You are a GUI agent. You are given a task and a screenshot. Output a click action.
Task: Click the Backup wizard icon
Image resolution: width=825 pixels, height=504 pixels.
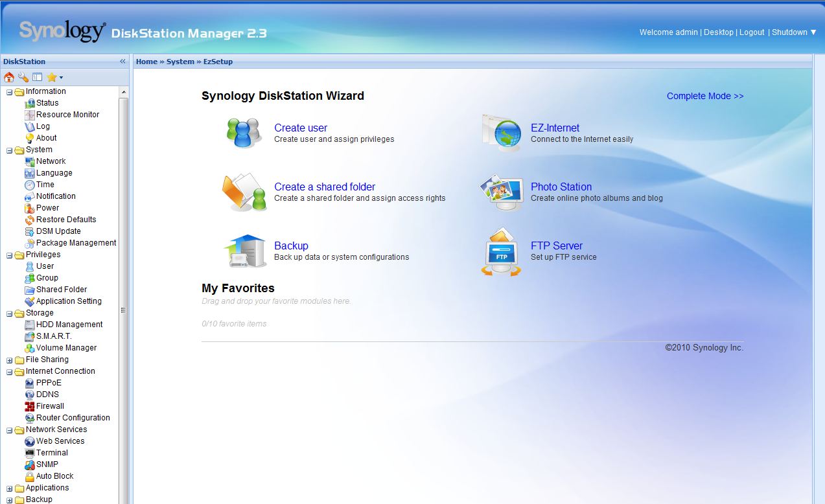tap(245, 251)
